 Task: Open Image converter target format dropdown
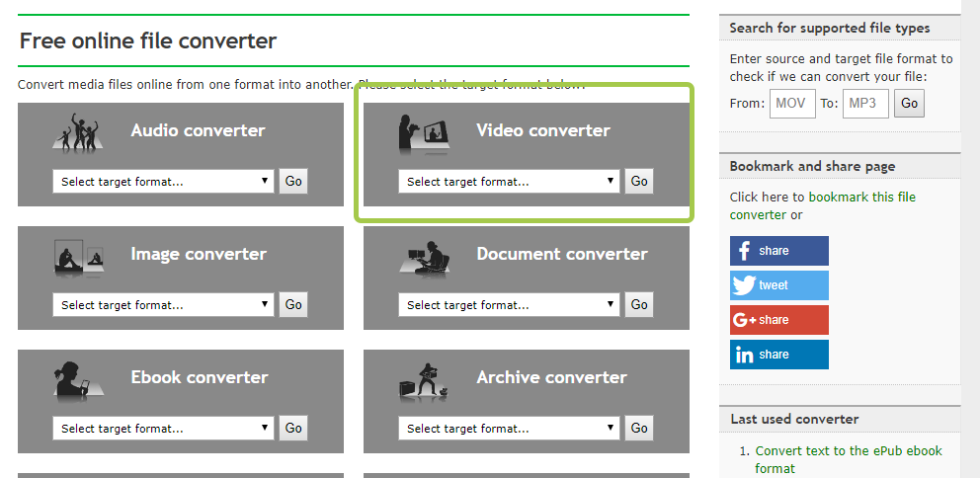(163, 305)
